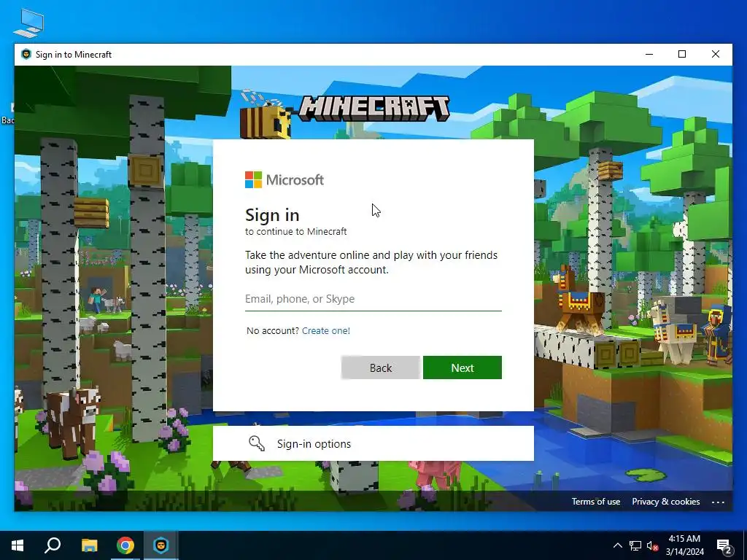This screenshot has width=747, height=560.
Task: Open the Windows Start menu
Action: (x=18, y=545)
